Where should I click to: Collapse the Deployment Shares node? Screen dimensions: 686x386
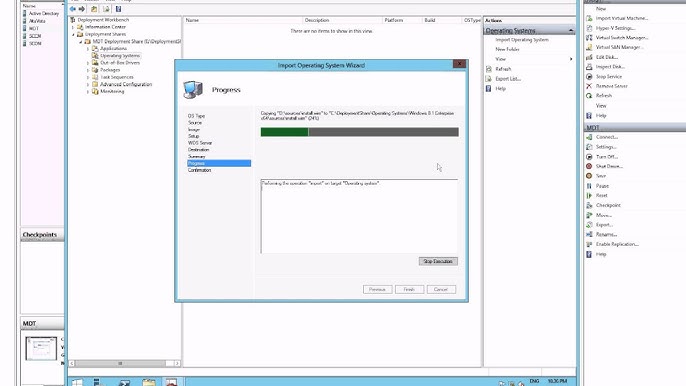click(73, 34)
